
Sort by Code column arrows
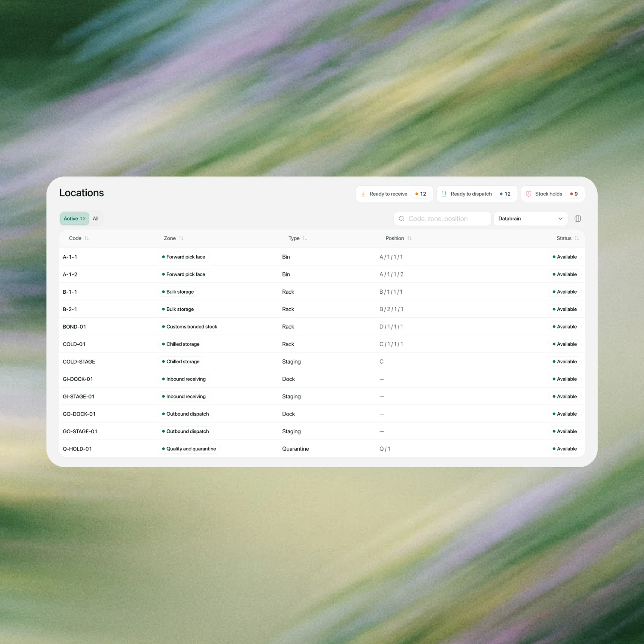coord(87,238)
